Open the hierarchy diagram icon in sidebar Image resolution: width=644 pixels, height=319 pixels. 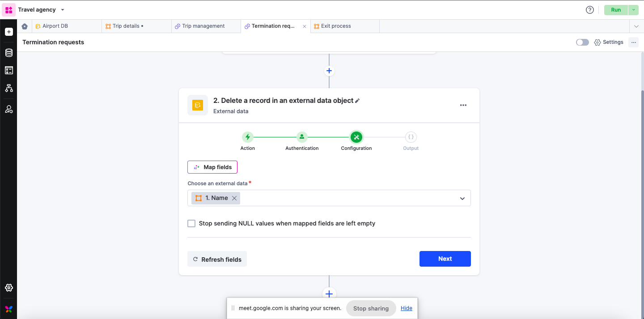pos(9,88)
